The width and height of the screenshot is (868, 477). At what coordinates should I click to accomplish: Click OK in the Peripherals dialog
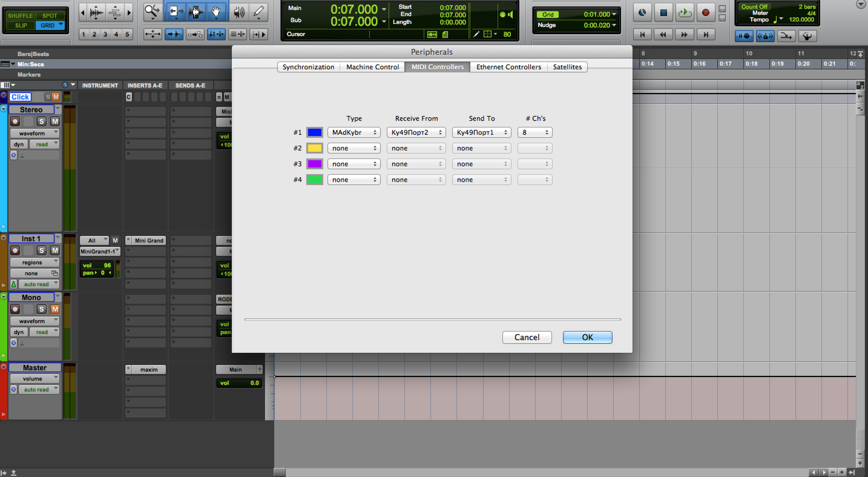click(587, 337)
